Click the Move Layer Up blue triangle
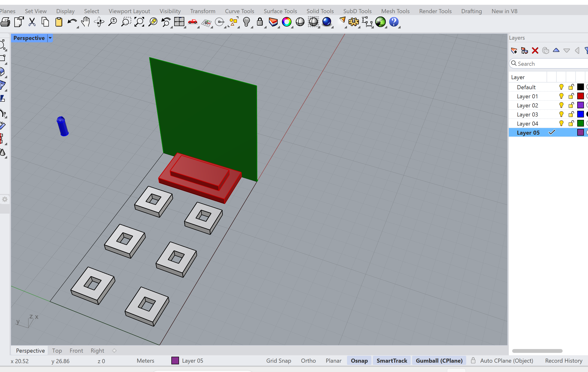The height and width of the screenshot is (372, 588). point(556,50)
